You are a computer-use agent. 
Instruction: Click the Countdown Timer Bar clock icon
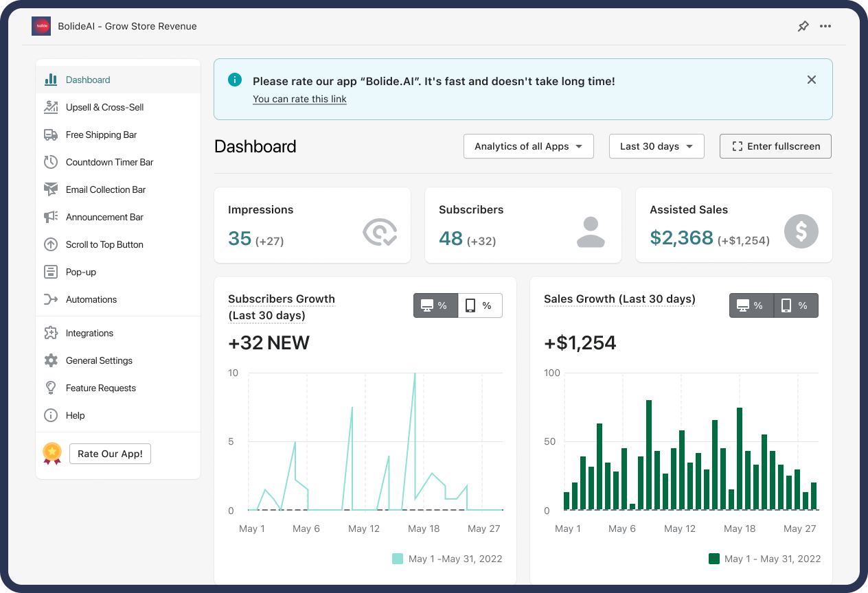51,162
